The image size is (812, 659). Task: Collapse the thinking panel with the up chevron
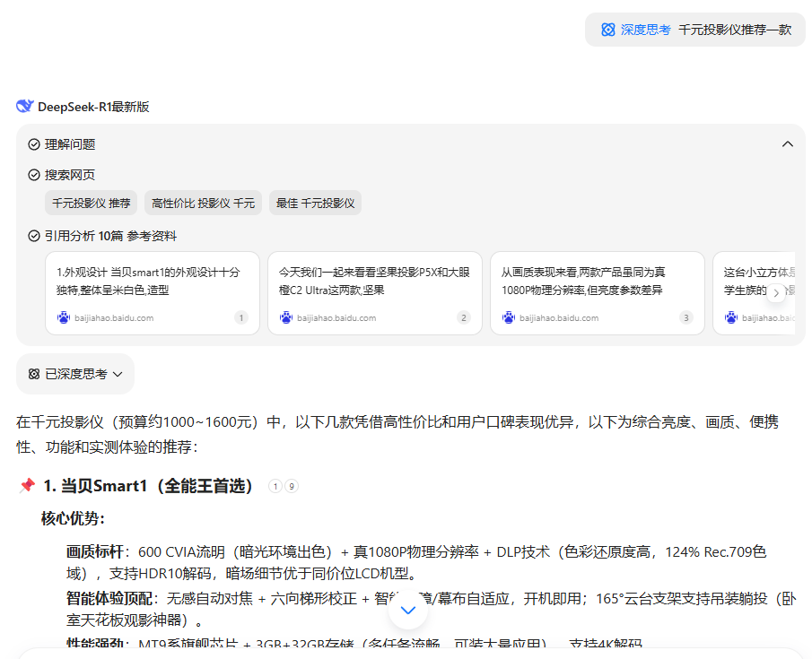(x=787, y=144)
